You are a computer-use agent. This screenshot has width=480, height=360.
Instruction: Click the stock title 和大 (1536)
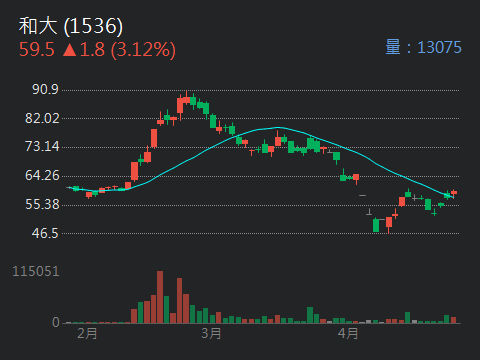click(x=71, y=26)
